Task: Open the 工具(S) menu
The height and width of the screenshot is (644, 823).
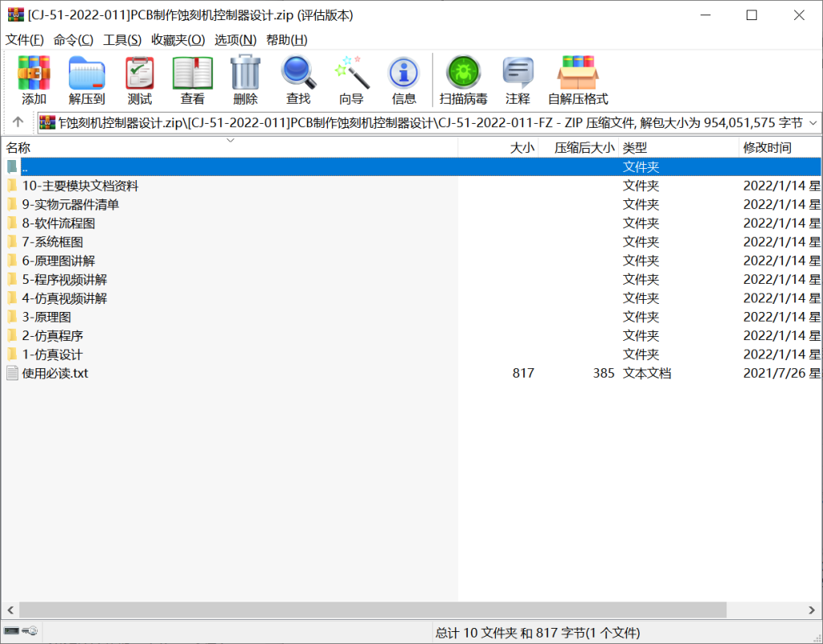Action: coord(122,39)
